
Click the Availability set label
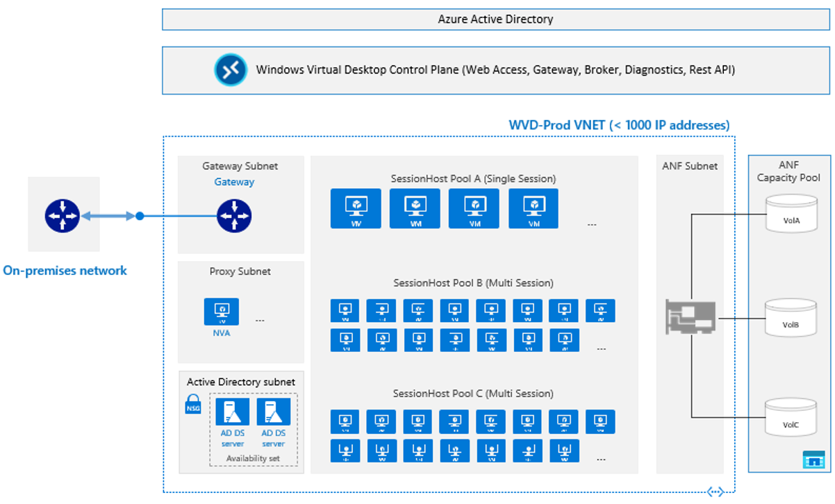coord(253,458)
